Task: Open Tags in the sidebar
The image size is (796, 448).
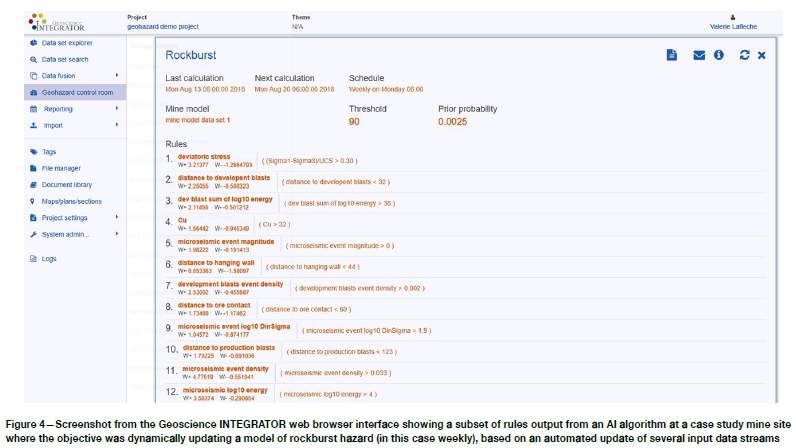Action: coord(49,152)
